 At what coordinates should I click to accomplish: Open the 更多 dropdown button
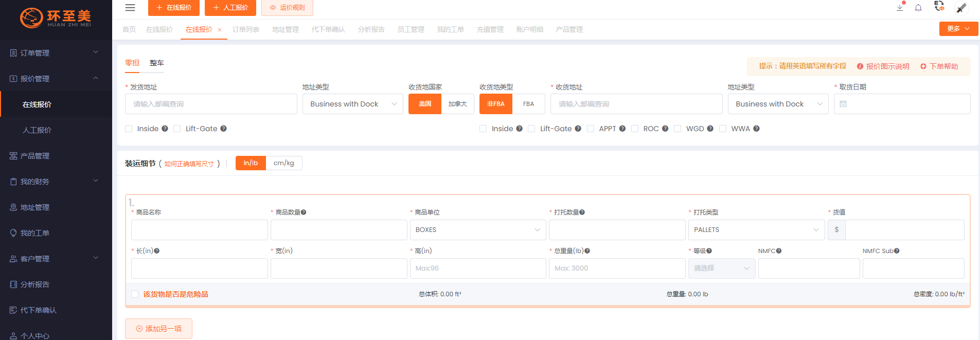click(958, 29)
